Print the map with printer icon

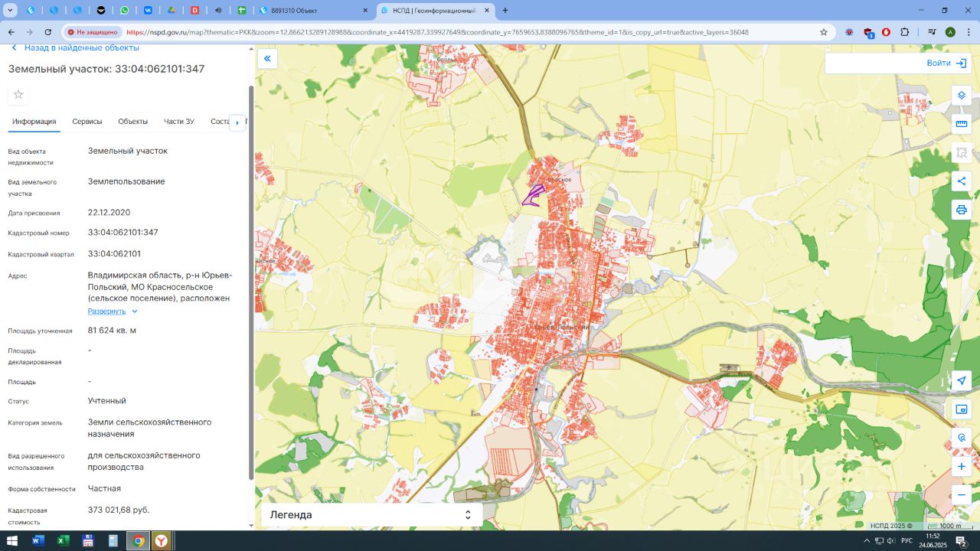962,210
